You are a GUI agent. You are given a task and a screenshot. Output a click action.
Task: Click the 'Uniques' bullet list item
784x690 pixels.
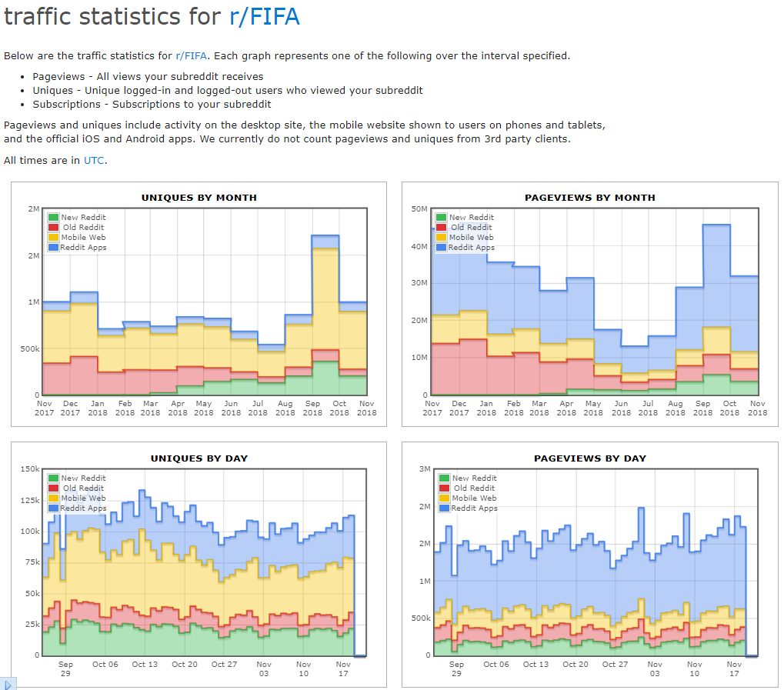228,91
